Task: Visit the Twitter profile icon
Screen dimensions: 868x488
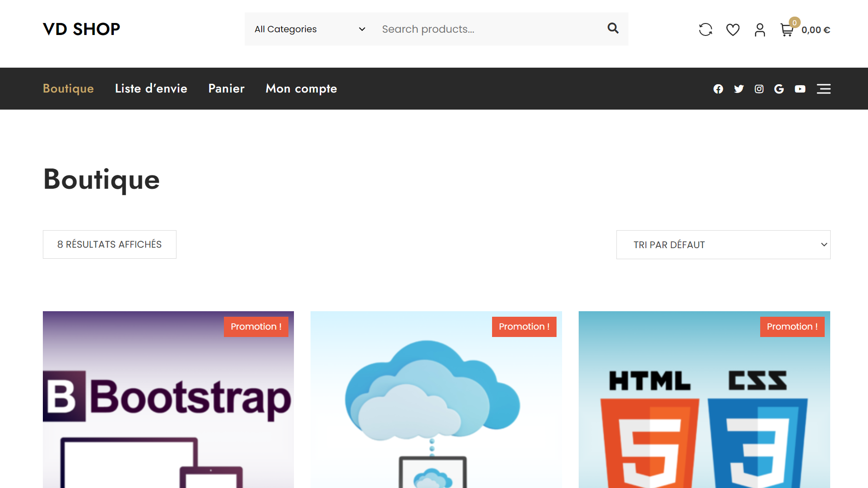Action: pos(739,89)
